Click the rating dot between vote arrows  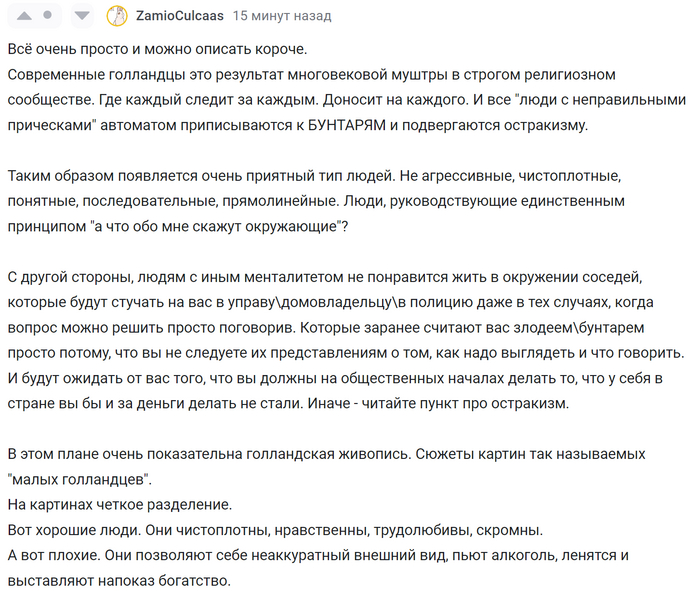[x=52, y=17]
